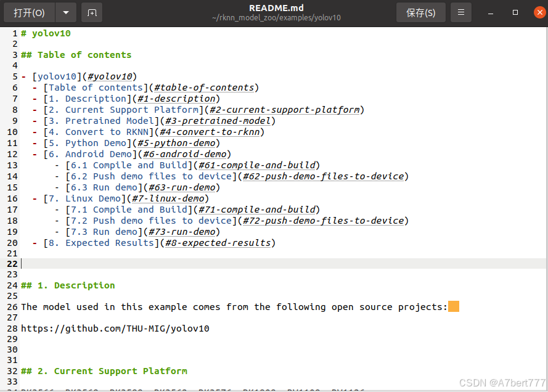The height and width of the screenshot is (392, 548).
Task: Open the hamburger menu
Action: pyautogui.click(x=461, y=13)
